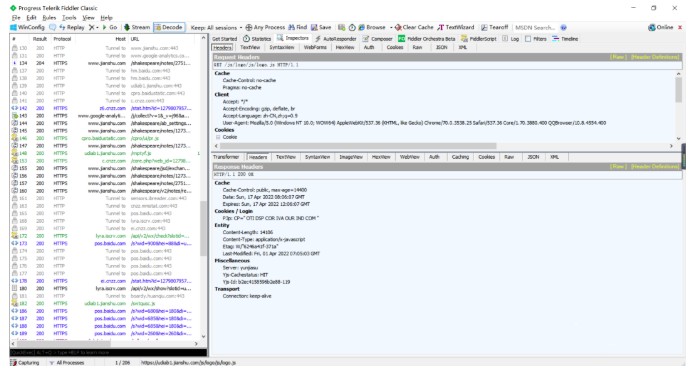The width and height of the screenshot is (689, 368).
Task: Save sessions with Save icon
Action: pos(321,27)
